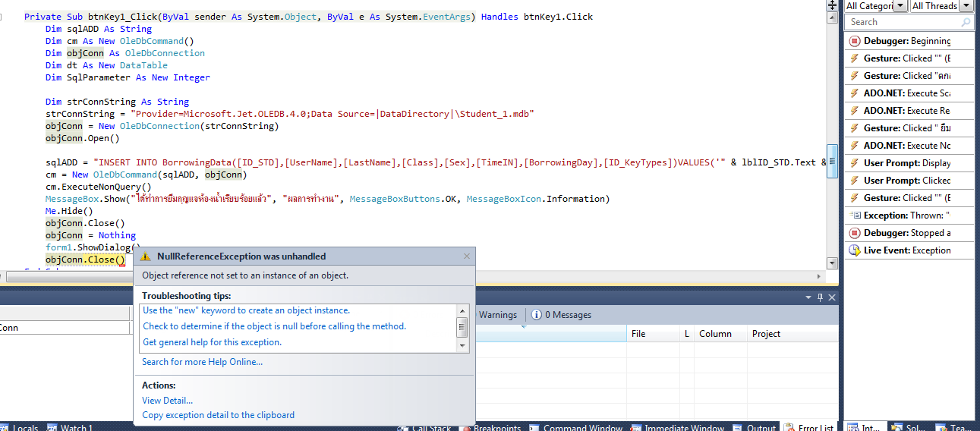Screen dimensions: 980x431
Task: Click 'Search for more Help Online...' link
Action: [202, 362]
